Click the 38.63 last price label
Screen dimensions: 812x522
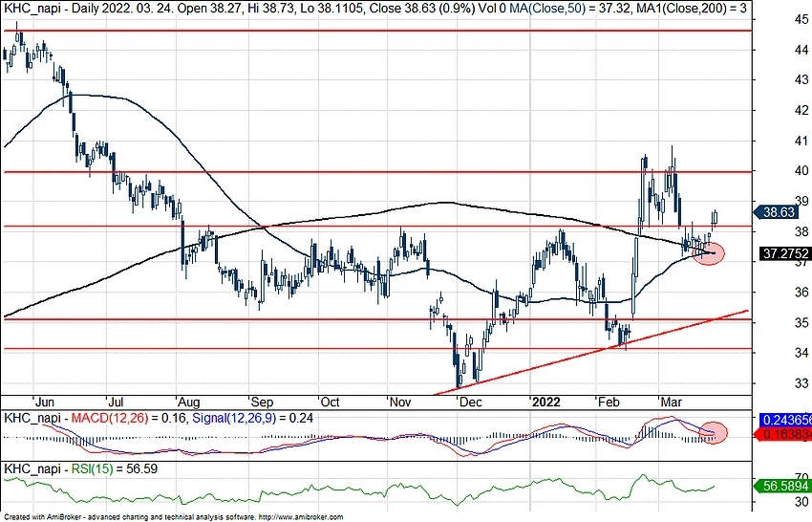pyautogui.click(x=779, y=212)
